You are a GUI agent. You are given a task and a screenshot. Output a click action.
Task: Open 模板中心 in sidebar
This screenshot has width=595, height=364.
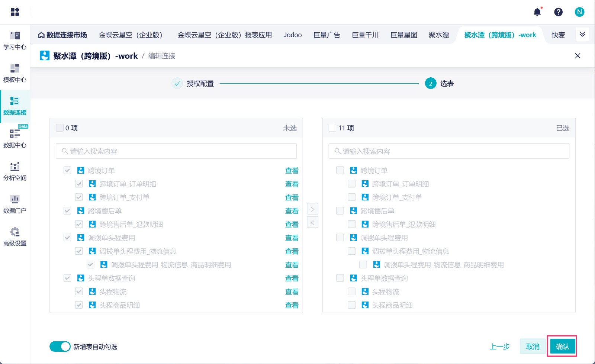15,74
